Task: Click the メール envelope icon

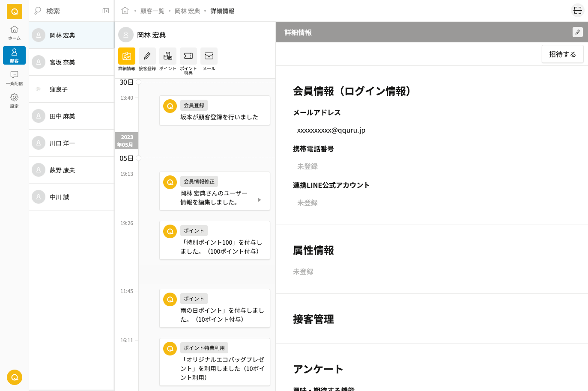Action: click(x=209, y=56)
